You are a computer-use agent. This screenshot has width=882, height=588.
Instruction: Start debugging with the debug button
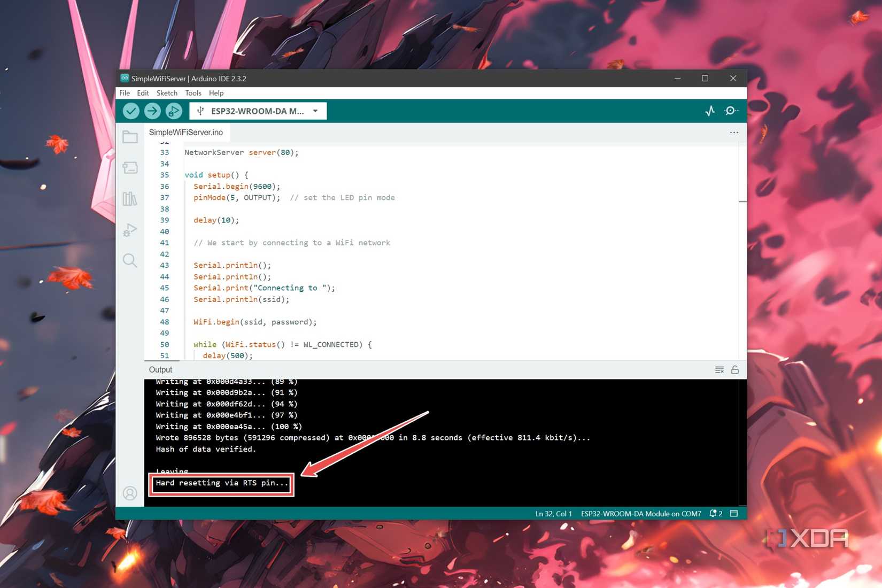(174, 111)
